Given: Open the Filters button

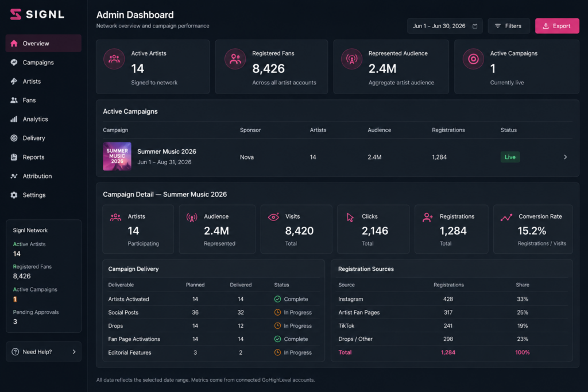Looking at the screenshot, I should coord(509,26).
